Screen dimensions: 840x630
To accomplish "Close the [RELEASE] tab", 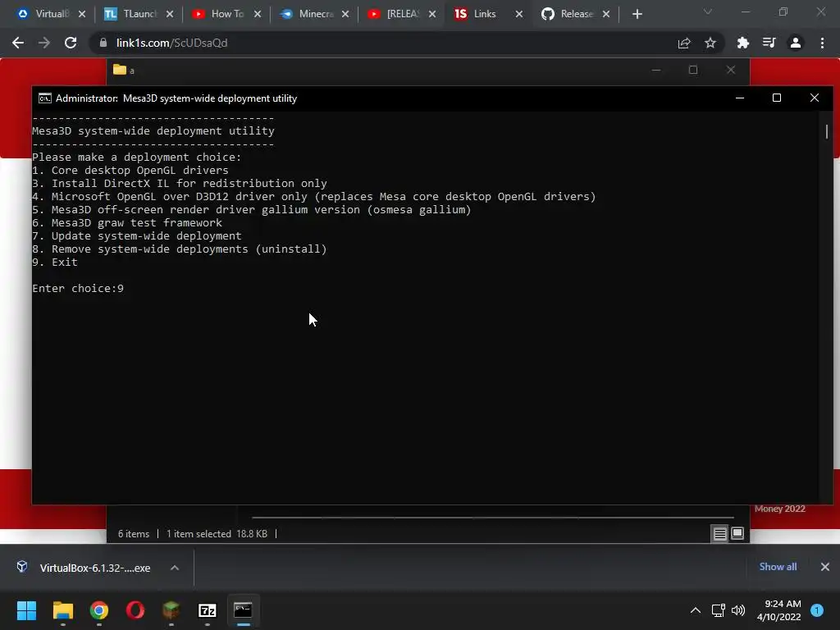I will point(432,14).
